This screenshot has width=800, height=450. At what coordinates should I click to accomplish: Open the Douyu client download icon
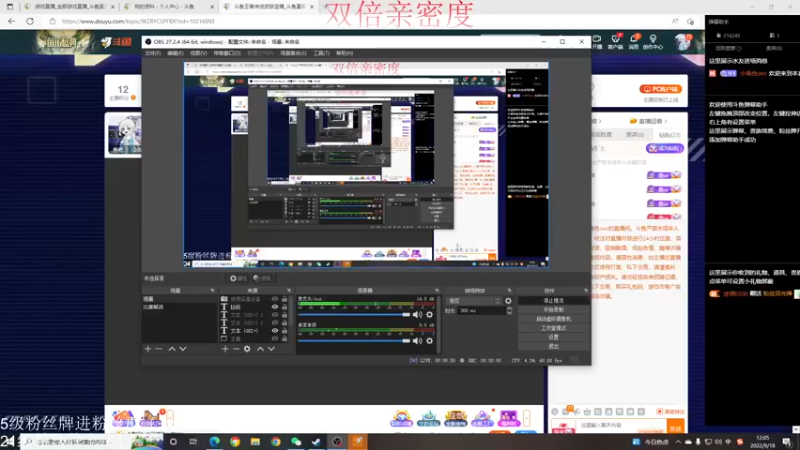[615, 41]
